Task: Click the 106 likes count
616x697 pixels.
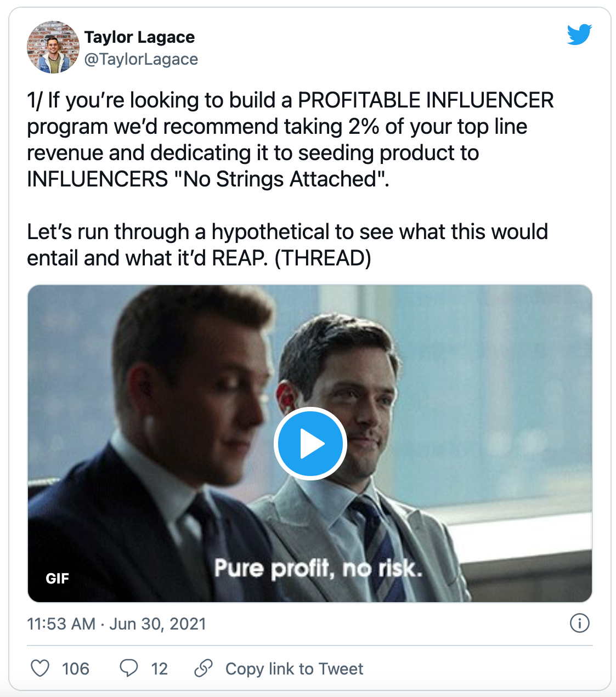Action: (76, 668)
